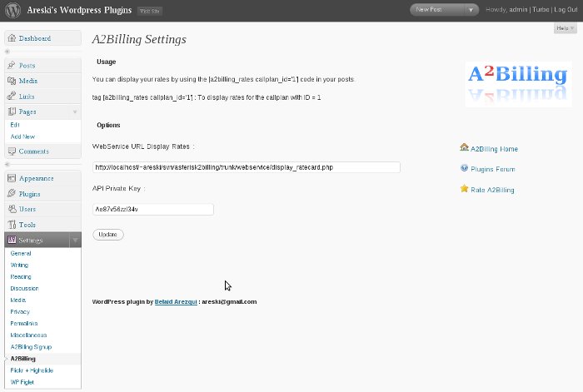Click the API Private Key text field
This screenshot has height=392, width=583.
click(152, 210)
